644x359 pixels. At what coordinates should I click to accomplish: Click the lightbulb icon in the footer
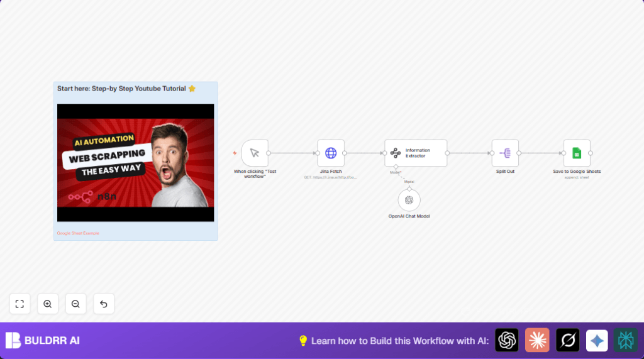click(303, 341)
